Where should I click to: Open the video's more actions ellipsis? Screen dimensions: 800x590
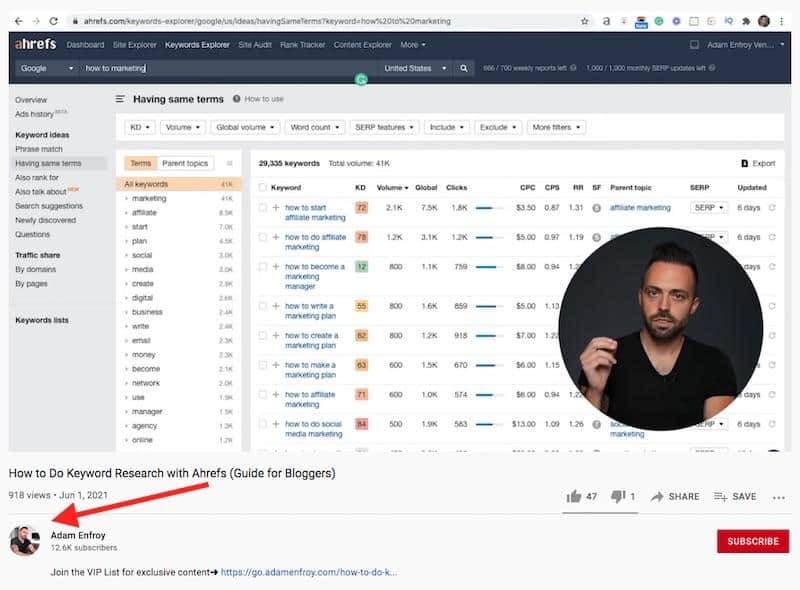coord(779,498)
